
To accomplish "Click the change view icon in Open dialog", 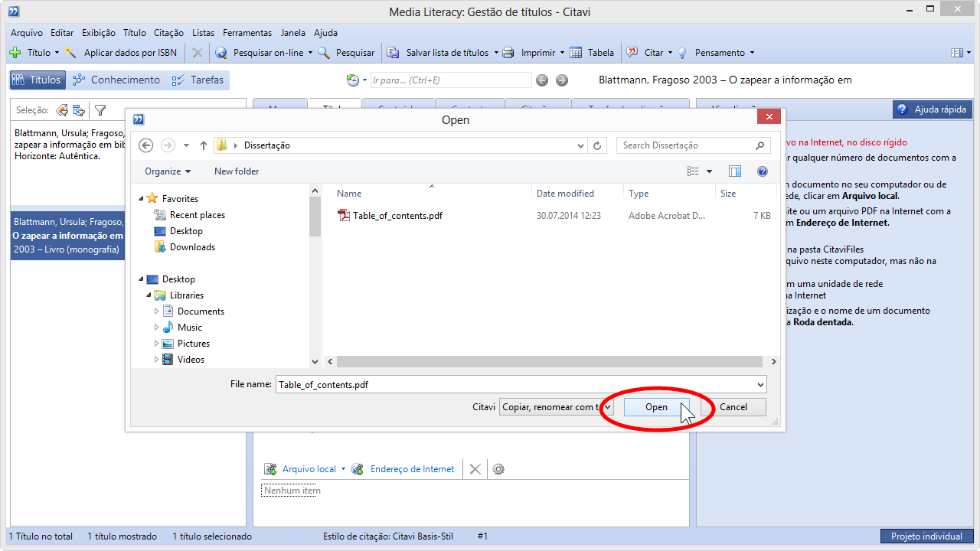I will [x=693, y=171].
